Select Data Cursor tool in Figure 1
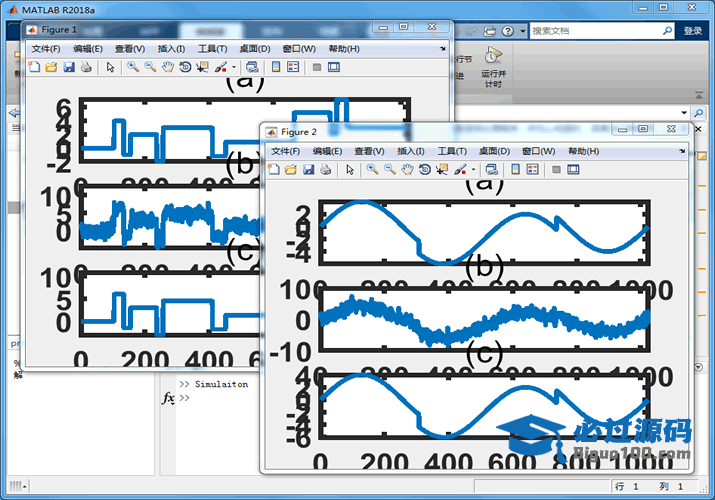The image size is (715, 500). pyautogui.click(x=202, y=67)
